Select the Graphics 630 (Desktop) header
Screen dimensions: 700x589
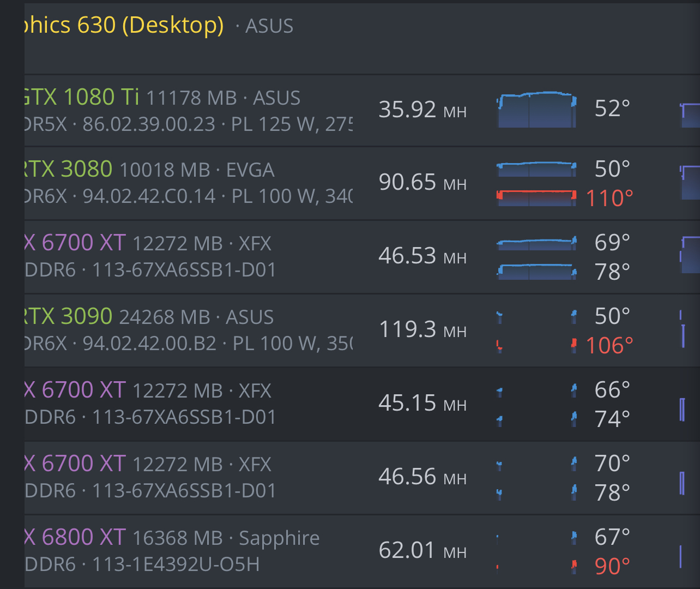coord(124,25)
